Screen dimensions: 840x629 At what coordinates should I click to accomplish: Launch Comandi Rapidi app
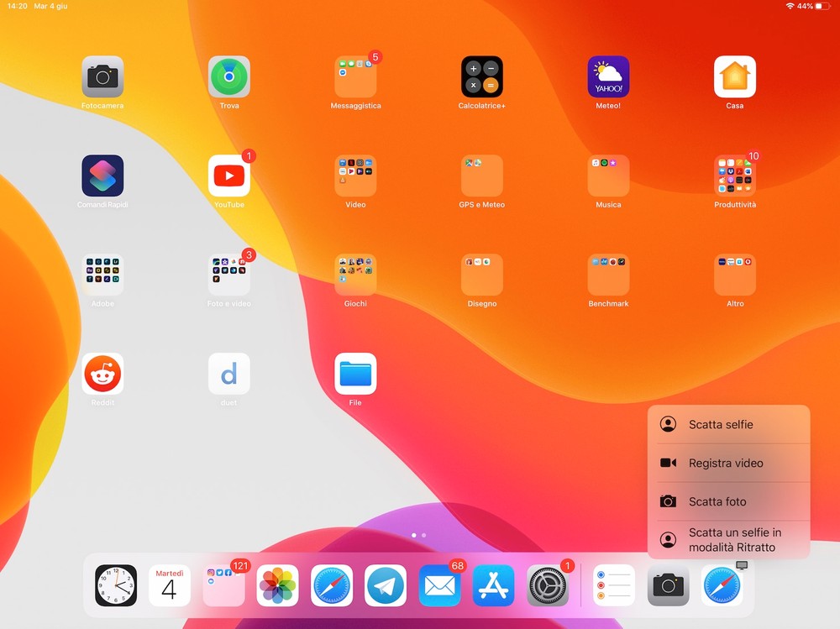pyautogui.click(x=102, y=176)
